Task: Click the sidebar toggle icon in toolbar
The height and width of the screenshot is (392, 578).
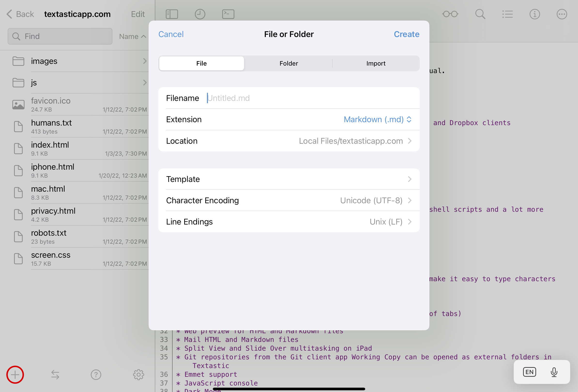Action: 172,14
